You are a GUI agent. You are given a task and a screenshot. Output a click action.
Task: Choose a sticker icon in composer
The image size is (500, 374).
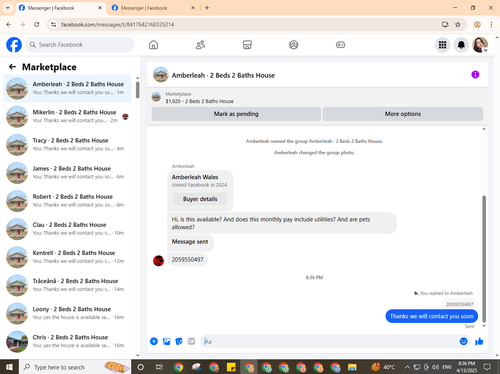tap(179, 341)
